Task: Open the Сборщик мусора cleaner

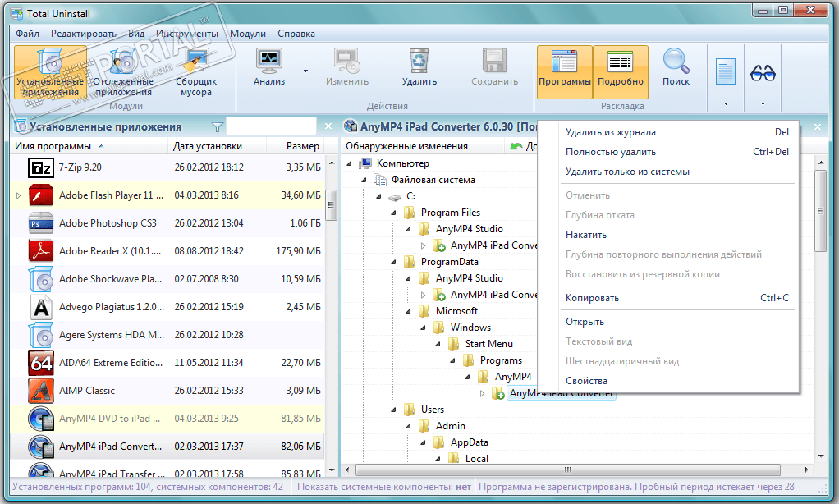Action: click(x=196, y=73)
